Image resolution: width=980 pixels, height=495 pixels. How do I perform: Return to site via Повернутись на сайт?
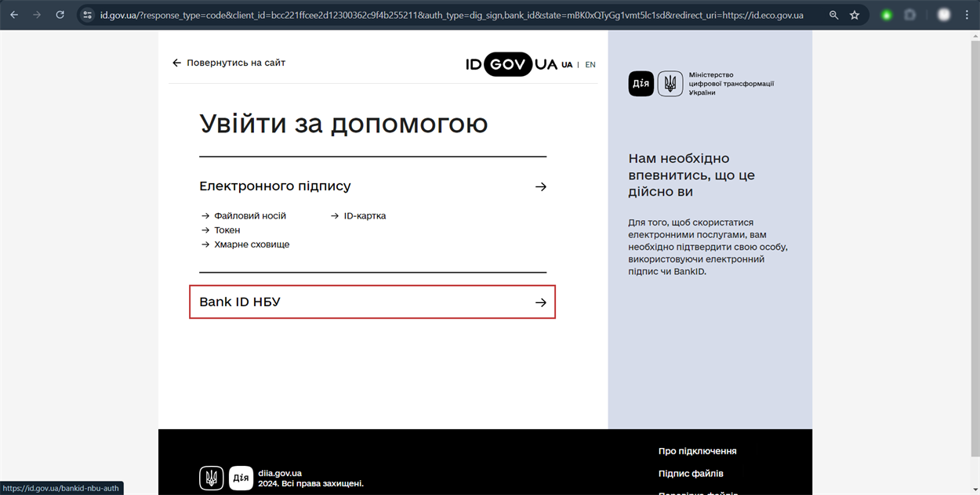point(236,63)
